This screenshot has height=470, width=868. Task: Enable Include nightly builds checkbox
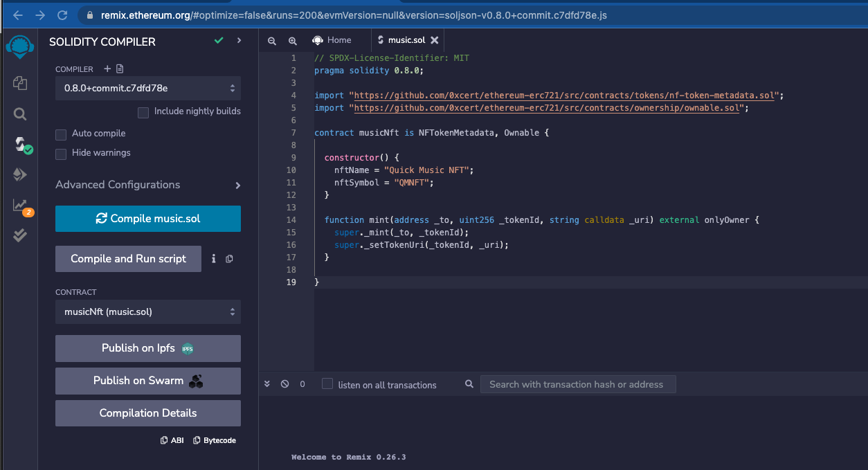coord(143,112)
